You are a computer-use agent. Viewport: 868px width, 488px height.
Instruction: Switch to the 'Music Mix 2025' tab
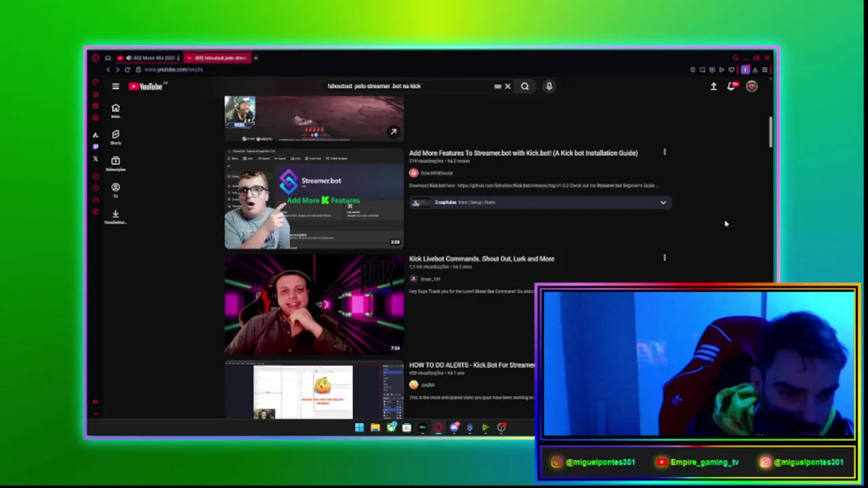[148, 58]
